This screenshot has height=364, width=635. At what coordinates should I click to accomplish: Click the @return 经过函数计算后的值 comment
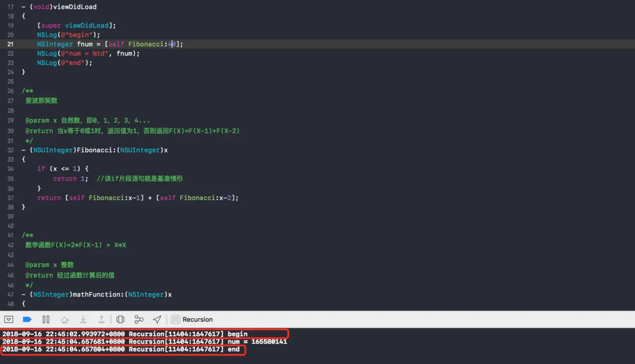70,275
